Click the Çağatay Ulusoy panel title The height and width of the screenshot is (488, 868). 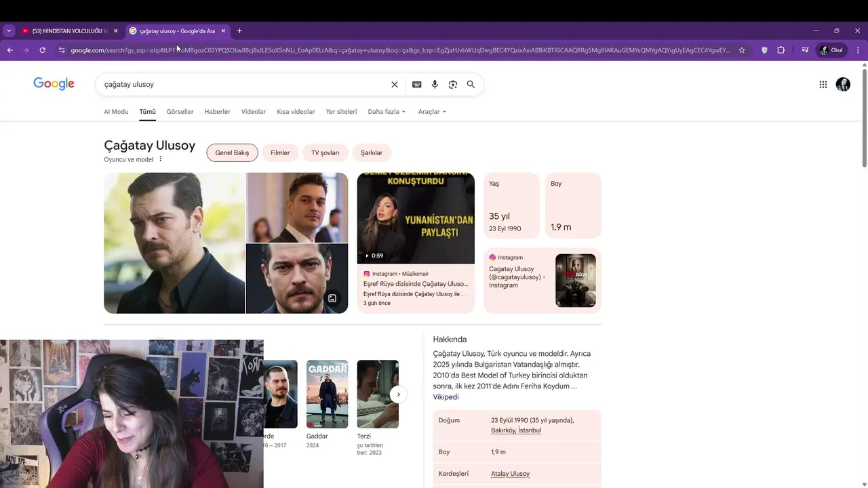pos(149,145)
